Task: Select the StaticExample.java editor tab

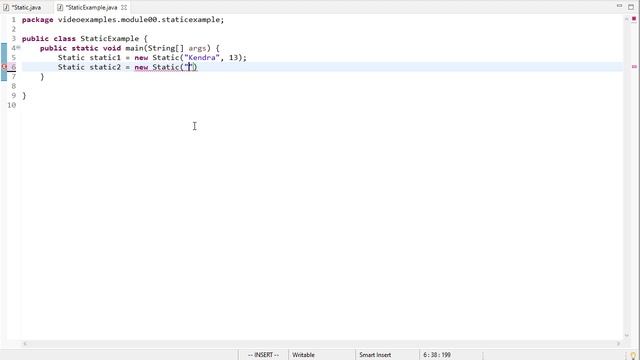Action: (91, 7)
